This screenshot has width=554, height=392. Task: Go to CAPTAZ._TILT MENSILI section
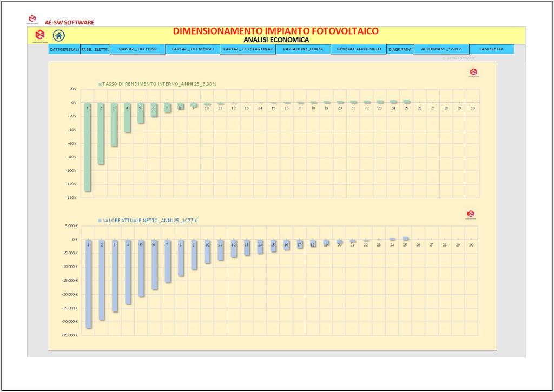(193, 49)
